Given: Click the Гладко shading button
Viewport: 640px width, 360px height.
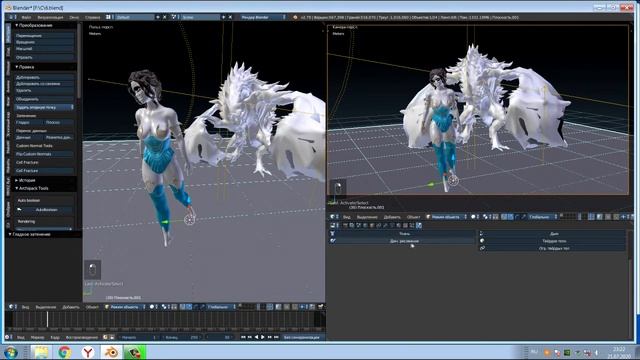Looking at the screenshot, I should tap(29, 122).
